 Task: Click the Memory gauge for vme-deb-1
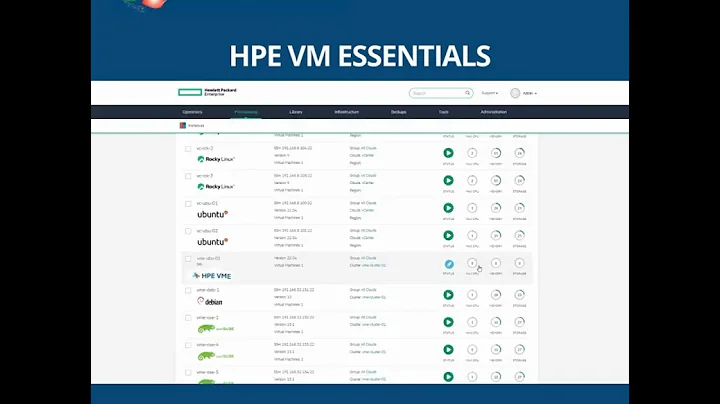[x=496, y=295]
